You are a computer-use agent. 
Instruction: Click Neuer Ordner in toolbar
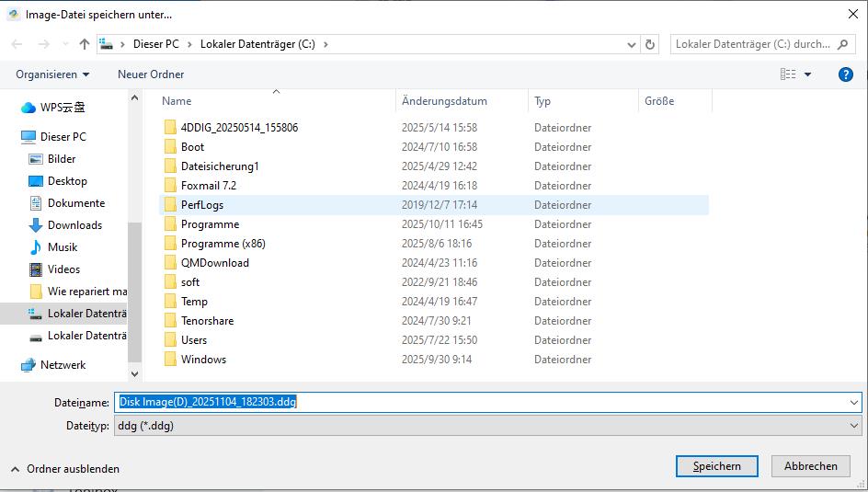[151, 74]
